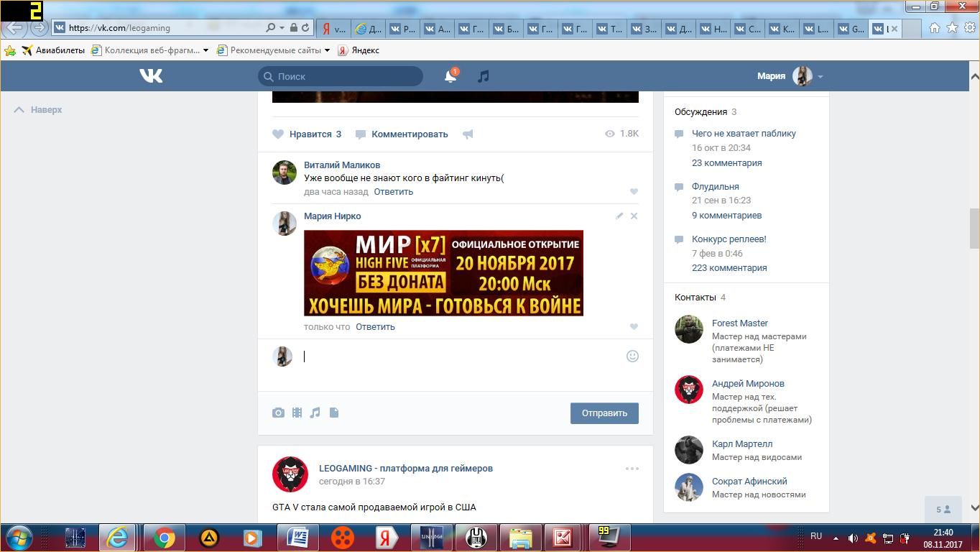Reply to Виталий Маликов's comment via Ответить

pos(393,192)
